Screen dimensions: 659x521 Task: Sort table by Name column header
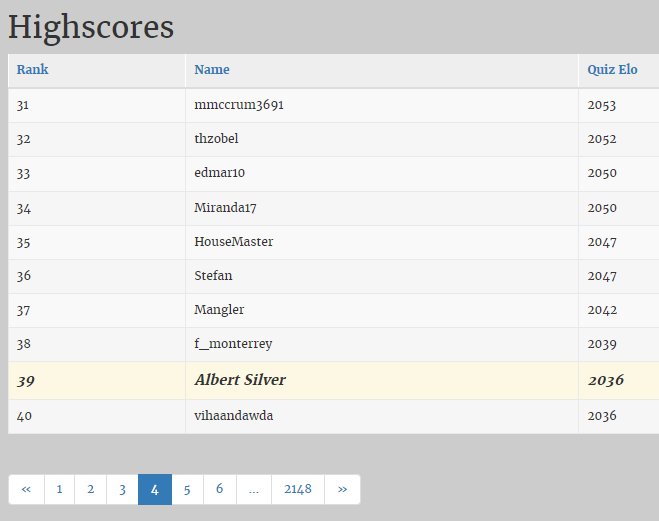tap(212, 69)
